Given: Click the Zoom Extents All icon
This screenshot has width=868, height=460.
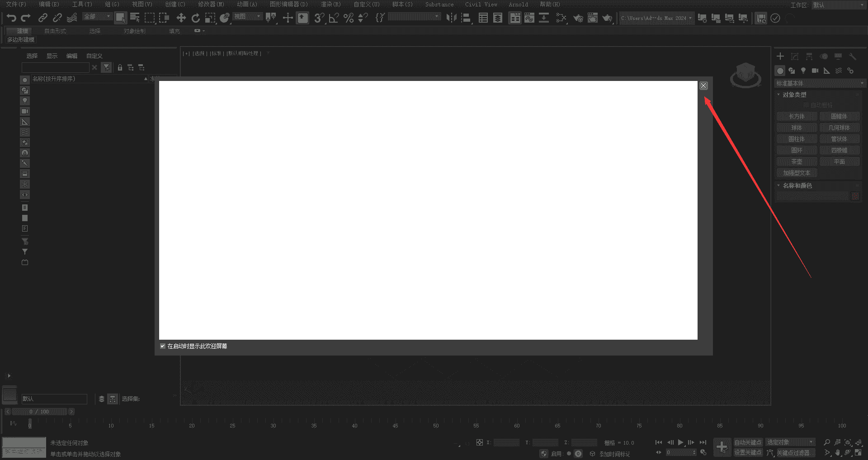Looking at the screenshot, I should 859,442.
